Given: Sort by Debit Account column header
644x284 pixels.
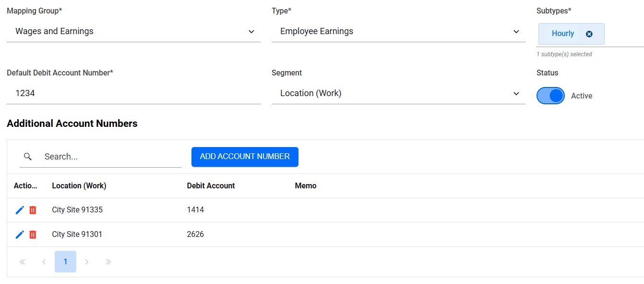Looking at the screenshot, I should pos(211,185).
